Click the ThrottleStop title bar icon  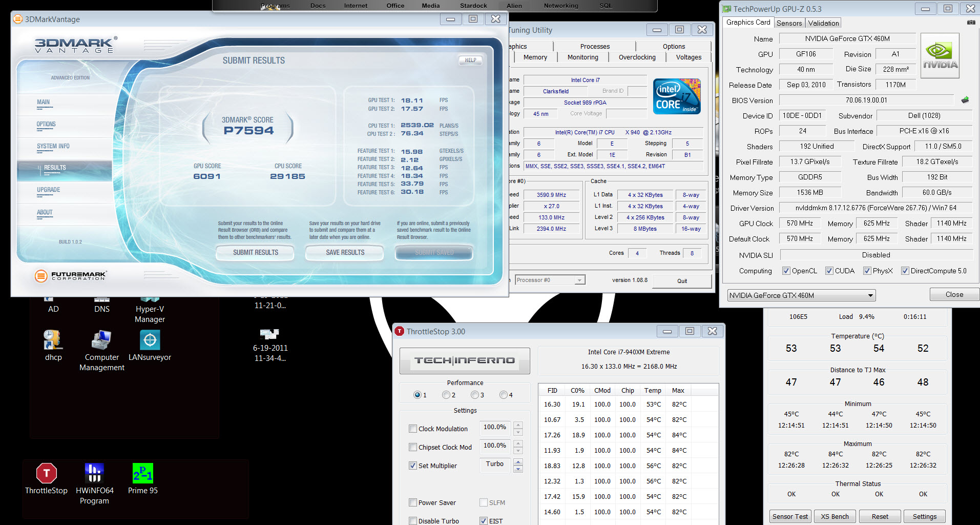pyautogui.click(x=400, y=331)
